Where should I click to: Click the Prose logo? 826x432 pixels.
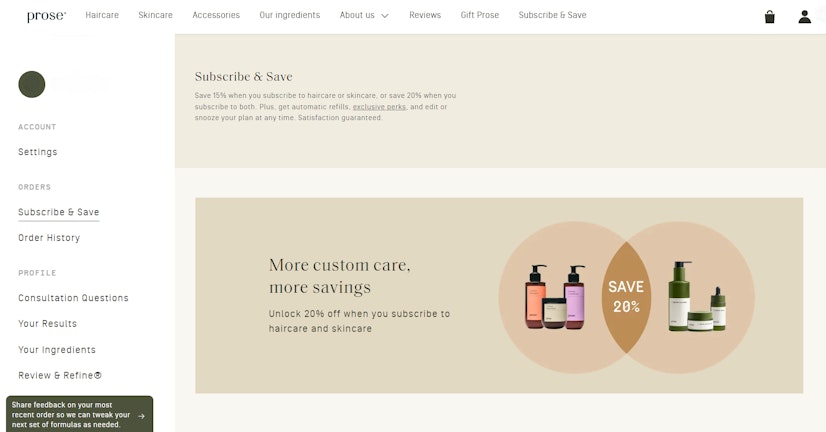(x=46, y=16)
